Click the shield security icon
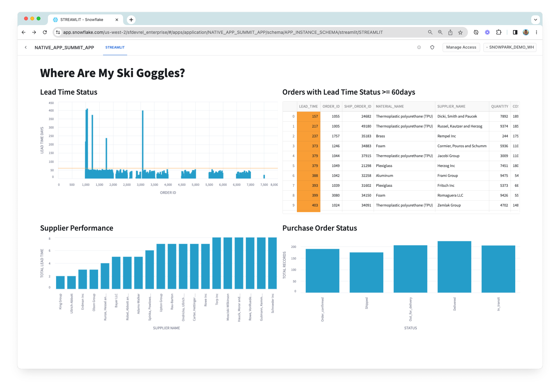The width and height of the screenshot is (560, 392). coord(432,47)
